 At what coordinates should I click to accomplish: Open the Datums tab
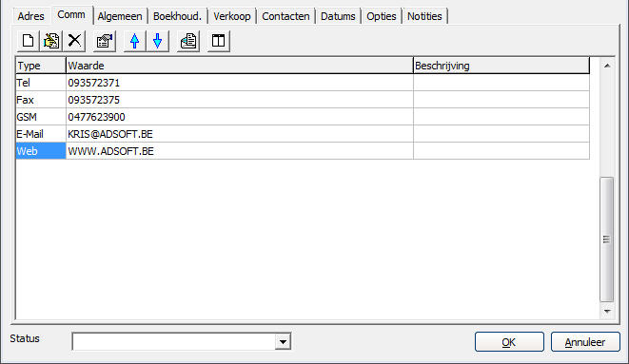point(338,16)
